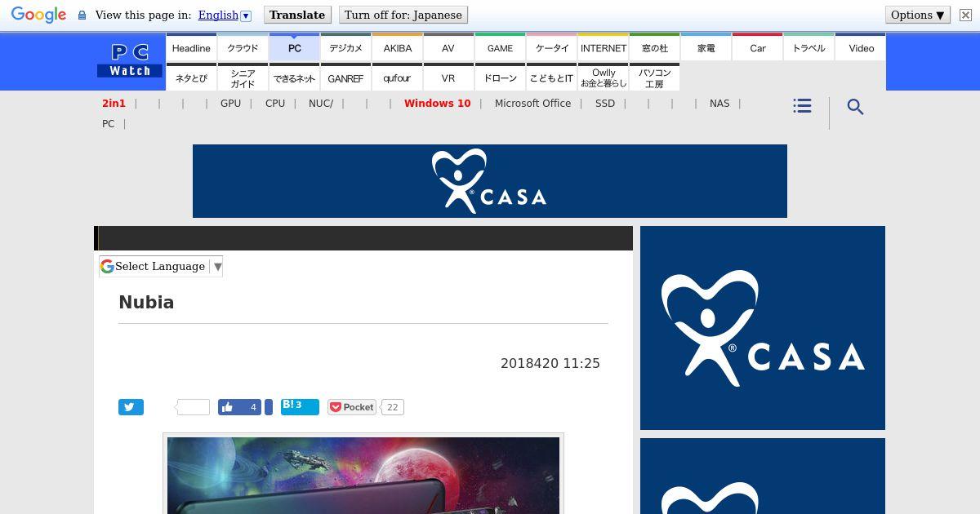Open the こどもとIT tab
This screenshot has width=980, height=514.
pyautogui.click(x=552, y=78)
